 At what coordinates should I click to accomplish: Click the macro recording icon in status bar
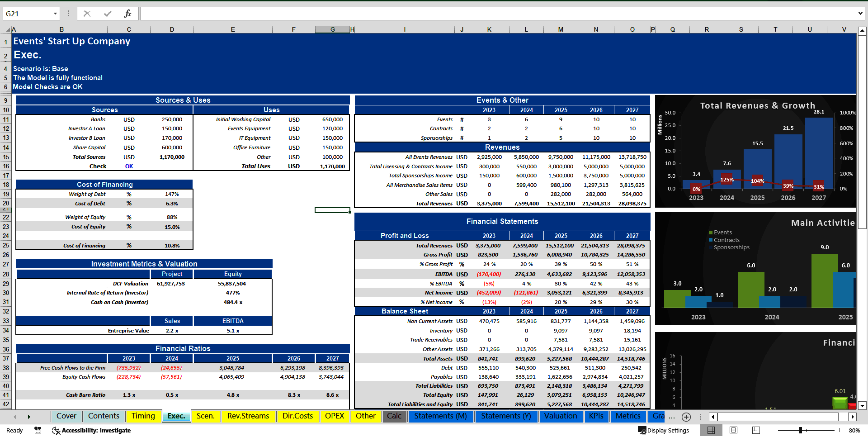pyautogui.click(x=38, y=430)
